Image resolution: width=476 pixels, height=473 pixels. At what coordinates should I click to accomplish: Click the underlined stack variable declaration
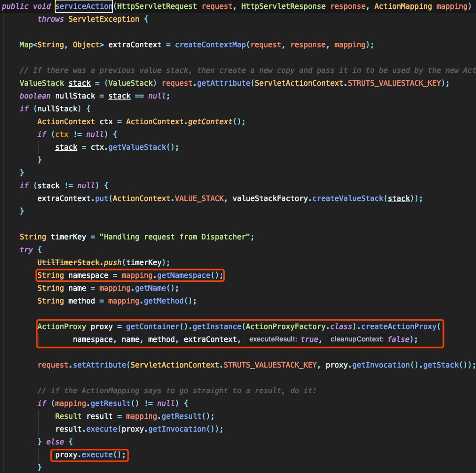coord(79,83)
